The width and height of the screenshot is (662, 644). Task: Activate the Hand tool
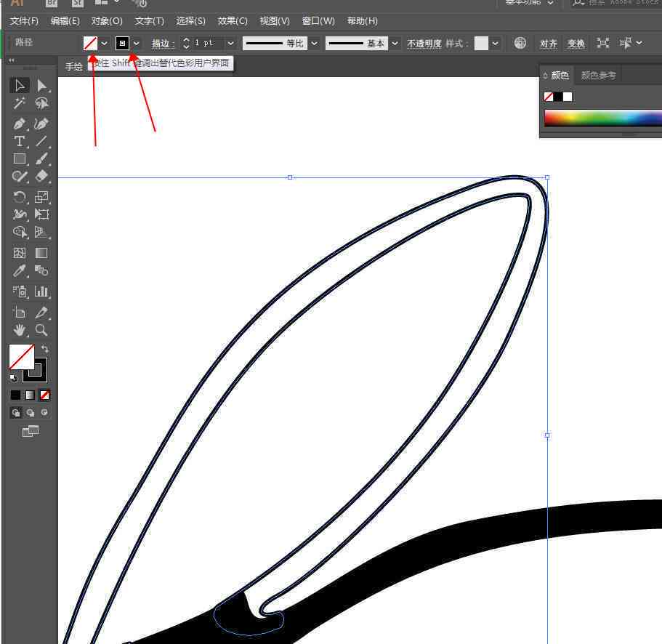(x=20, y=330)
